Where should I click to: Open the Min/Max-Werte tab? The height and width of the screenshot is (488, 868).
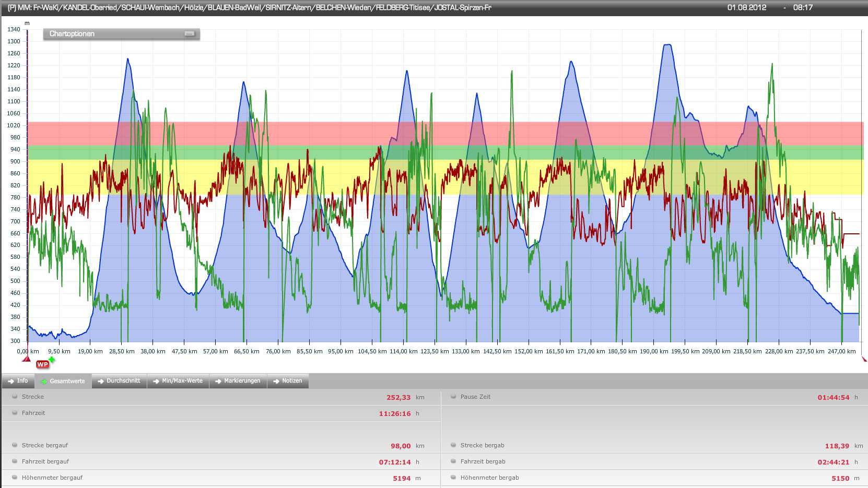coord(178,381)
